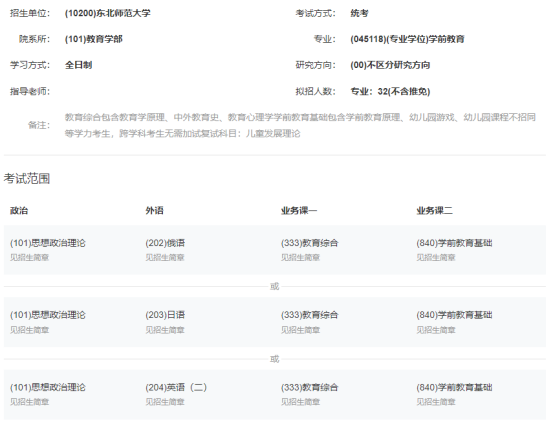554x428 pixels.
Task: Click the 备注 remarks paragraph
Action: 300,125
